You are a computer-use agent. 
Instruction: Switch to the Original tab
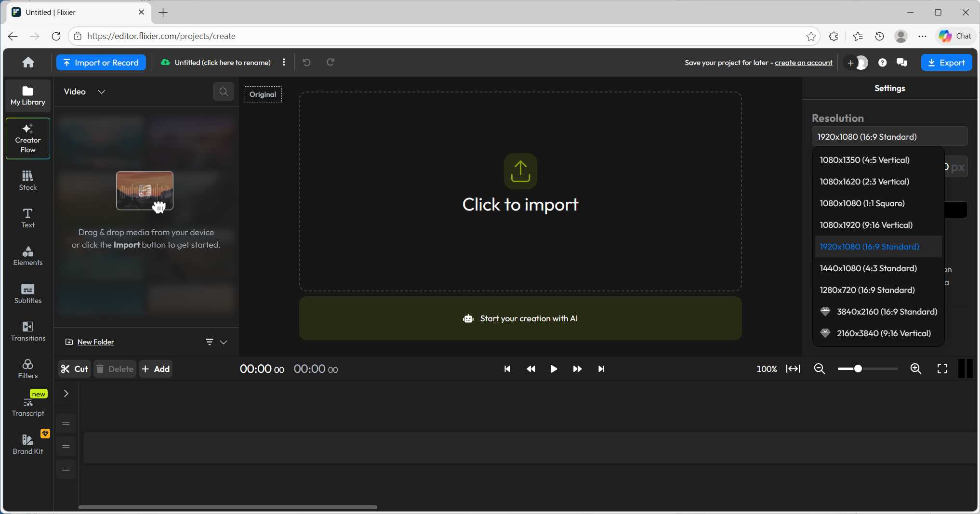click(263, 94)
